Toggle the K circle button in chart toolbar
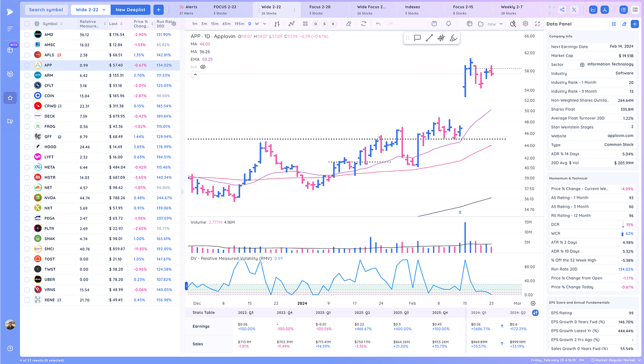 point(333,24)
